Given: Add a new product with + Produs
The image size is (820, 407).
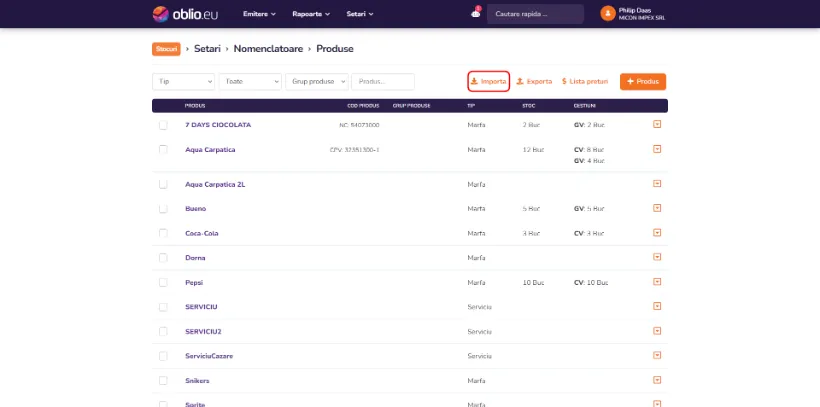Looking at the screenshot, I should click(643, 82).
